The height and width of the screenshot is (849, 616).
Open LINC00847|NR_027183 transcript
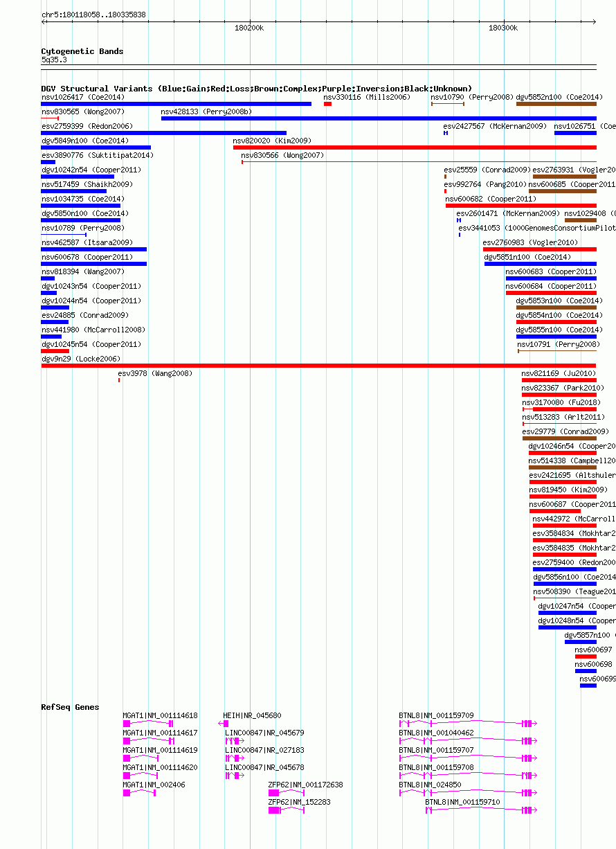coord(235,758)
